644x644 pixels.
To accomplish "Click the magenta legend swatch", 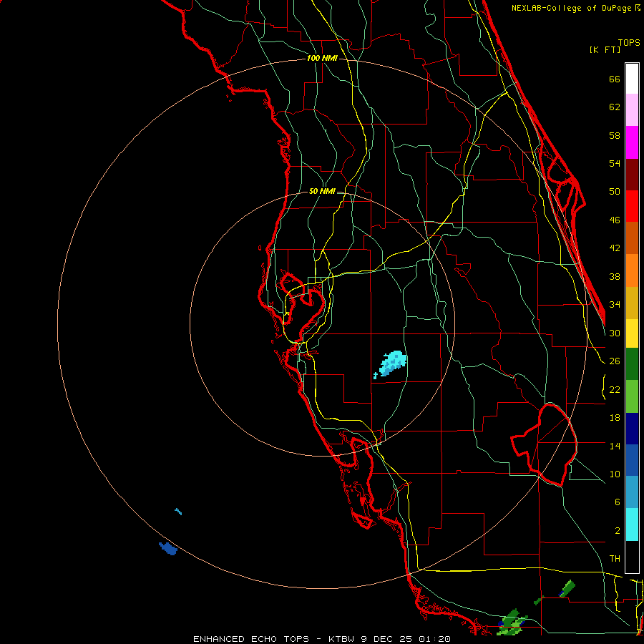I will click(x=632, y=142).
